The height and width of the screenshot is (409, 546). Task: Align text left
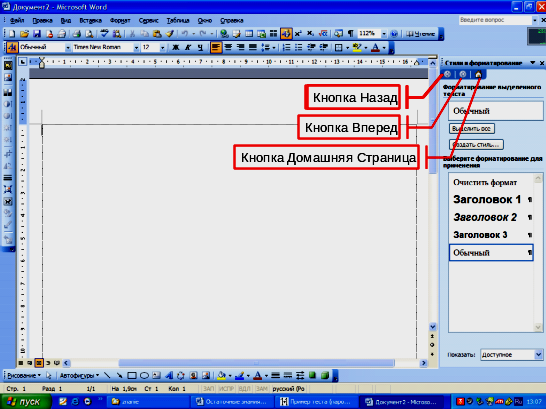216,47
